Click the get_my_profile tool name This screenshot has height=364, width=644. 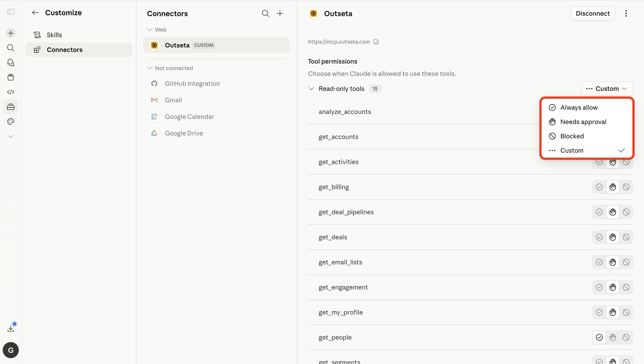341,312
